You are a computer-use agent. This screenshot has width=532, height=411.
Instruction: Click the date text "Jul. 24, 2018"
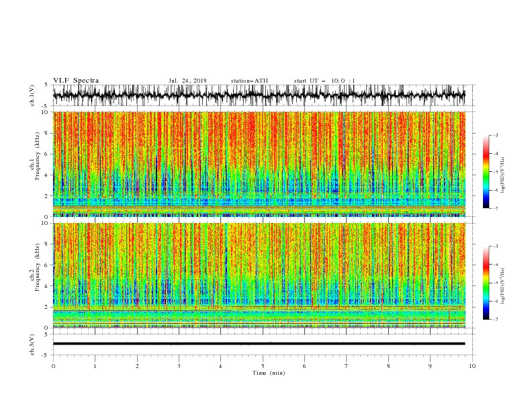(187, 81)
